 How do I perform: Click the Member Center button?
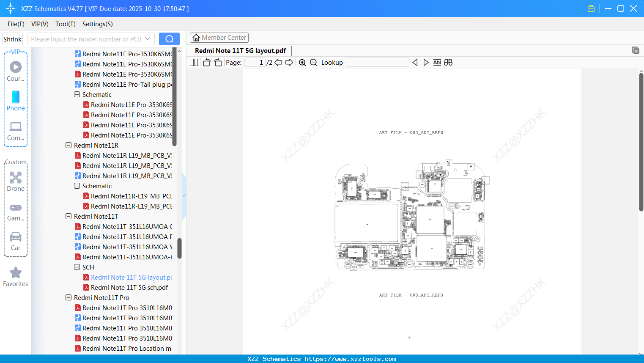(219, 38)
